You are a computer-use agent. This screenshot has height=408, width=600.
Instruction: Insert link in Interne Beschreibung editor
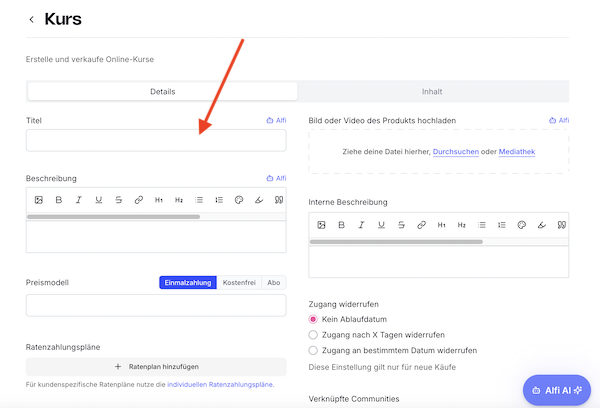pyautogui.click(x=421, y=225)
